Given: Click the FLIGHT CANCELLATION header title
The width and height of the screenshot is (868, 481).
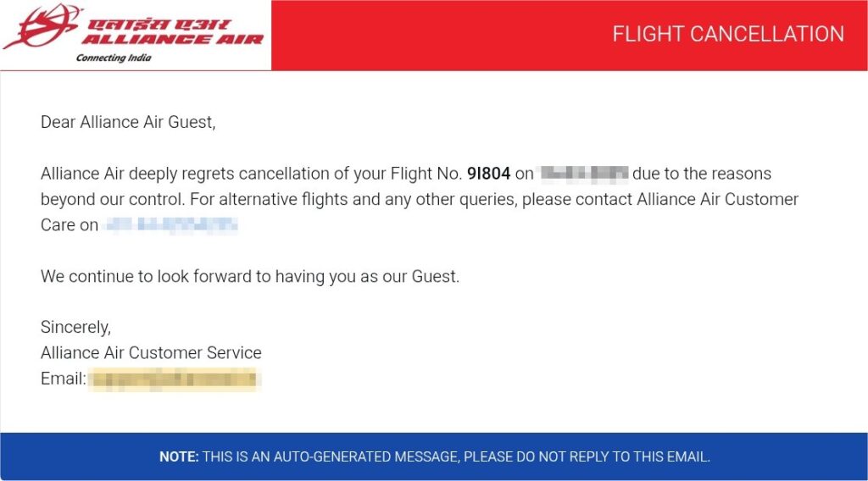Looking at the screenshot, I should 728,35.
